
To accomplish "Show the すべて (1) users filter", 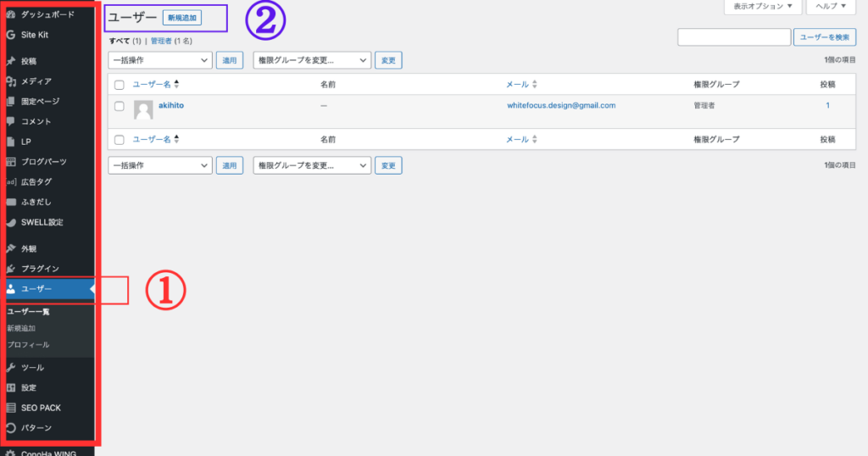I will pyautogui.click(x=125, y=41).
